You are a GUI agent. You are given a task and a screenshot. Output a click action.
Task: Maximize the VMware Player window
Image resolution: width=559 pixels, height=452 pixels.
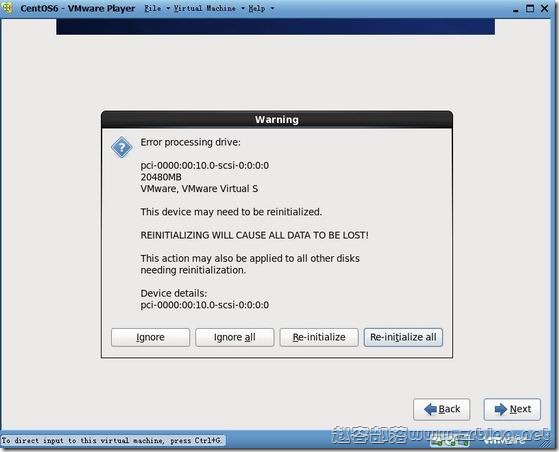530,9
